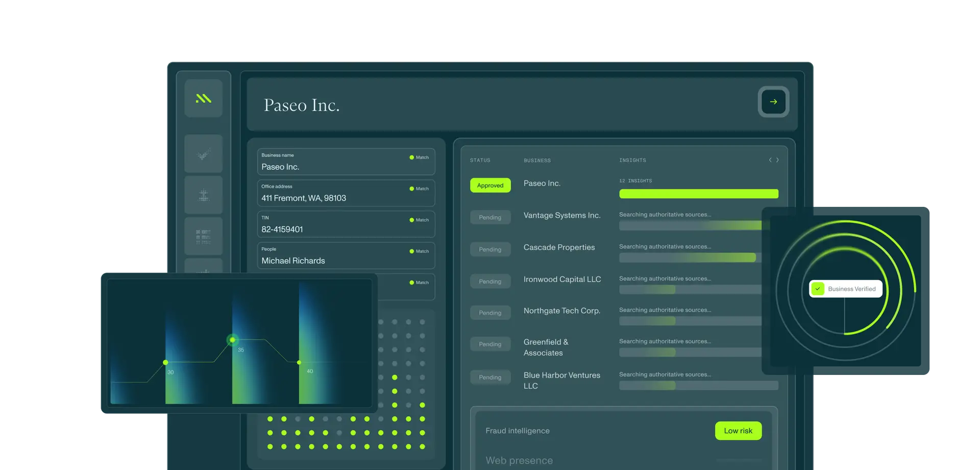Click Pending badge for Ironwood Capital LLC

[x=490, y=281]
